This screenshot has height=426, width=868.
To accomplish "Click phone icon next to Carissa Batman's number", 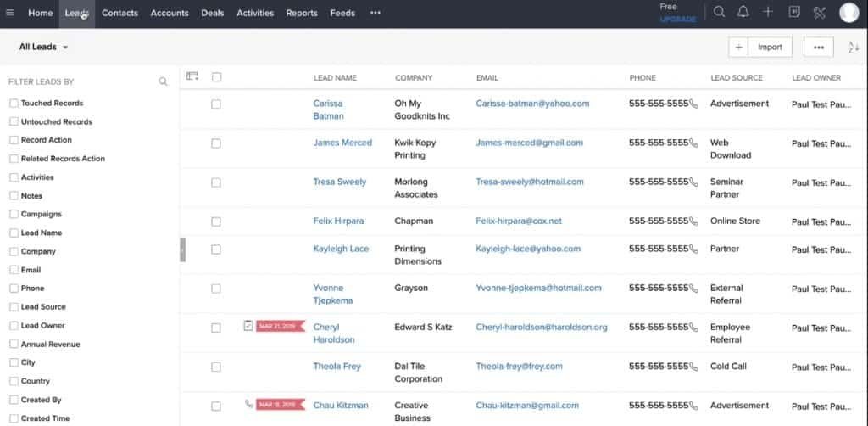I will [x=693, y=104].
